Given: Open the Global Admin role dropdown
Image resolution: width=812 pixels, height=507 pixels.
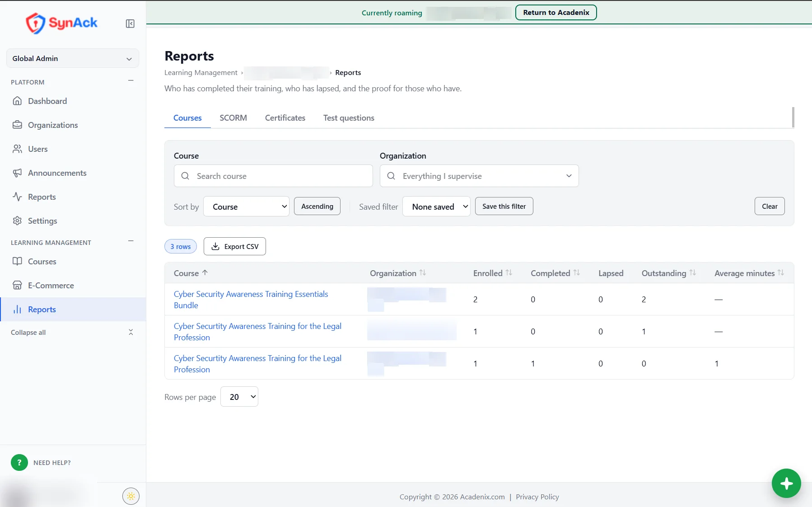Looking at the screenshot, I should pos(73,58).
